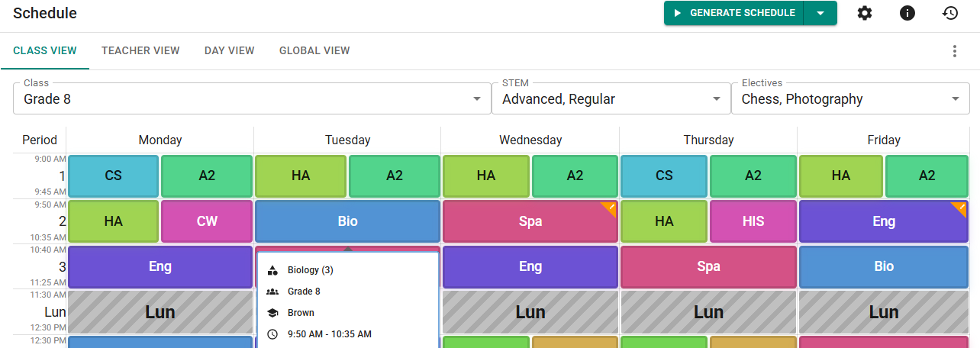980x348 pixels.
Task: Click the clock icon in the Biology tooltip
Action: click(x=272, y=334)
